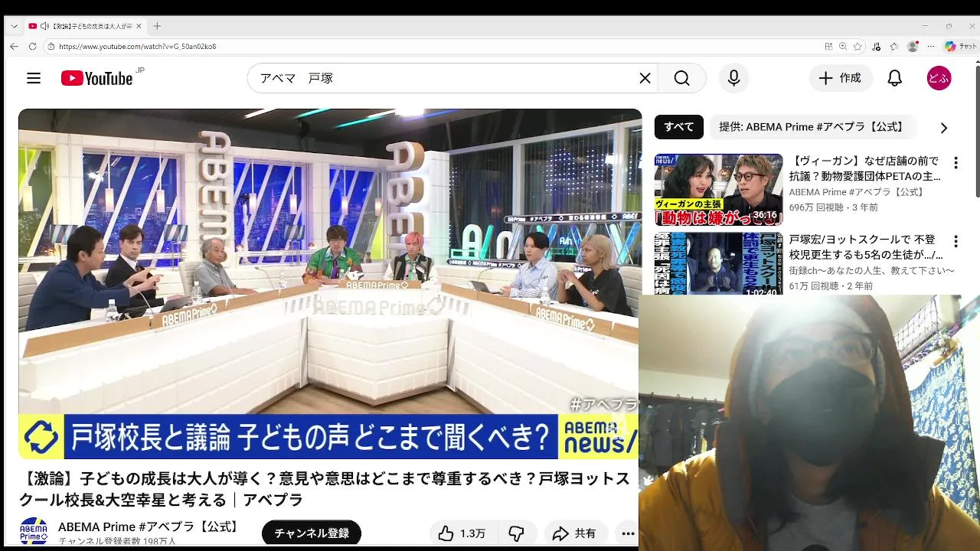Subscribe with チャンネル登録 button
The height and width of the screenshot is (551, 980).
coord(312,533)
